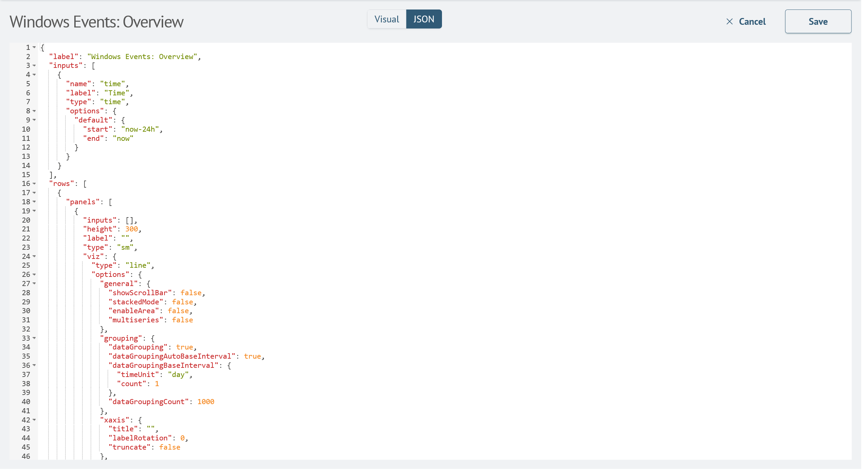Click the "line" viz type value

tap(138, 265)
